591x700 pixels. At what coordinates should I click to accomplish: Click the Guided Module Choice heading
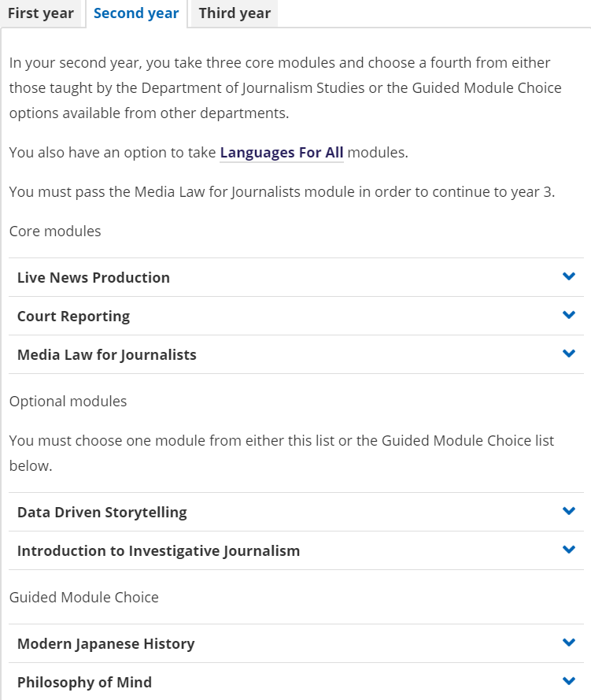84,598
